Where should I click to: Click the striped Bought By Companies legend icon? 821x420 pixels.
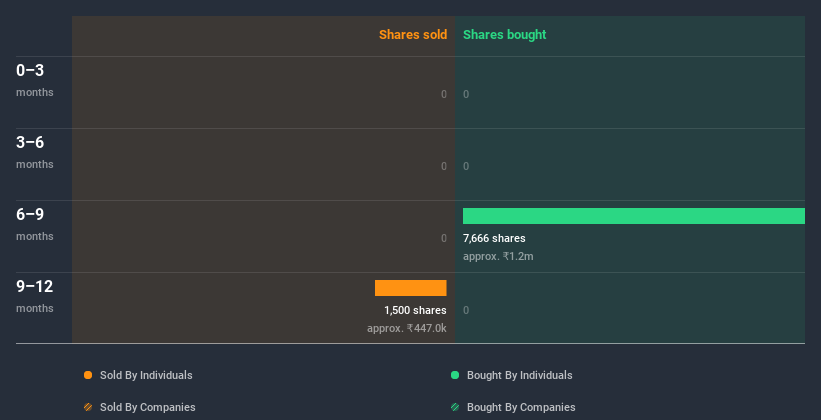tap(455, 407)
